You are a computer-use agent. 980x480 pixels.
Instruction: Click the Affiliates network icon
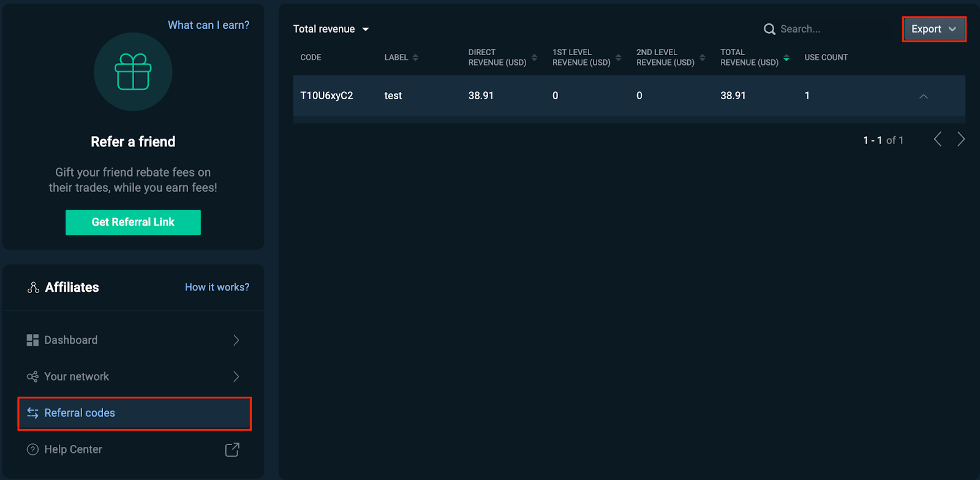click(33, 288)
